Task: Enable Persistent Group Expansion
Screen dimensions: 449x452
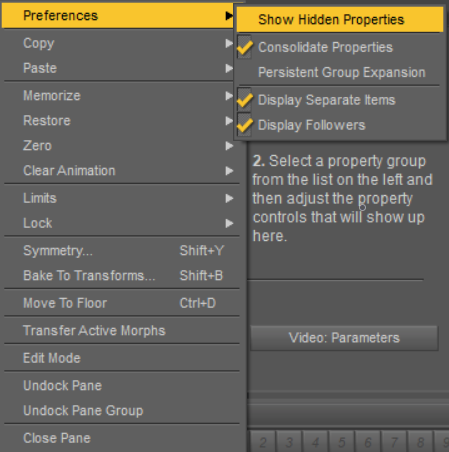Action: tap(340, 72)
